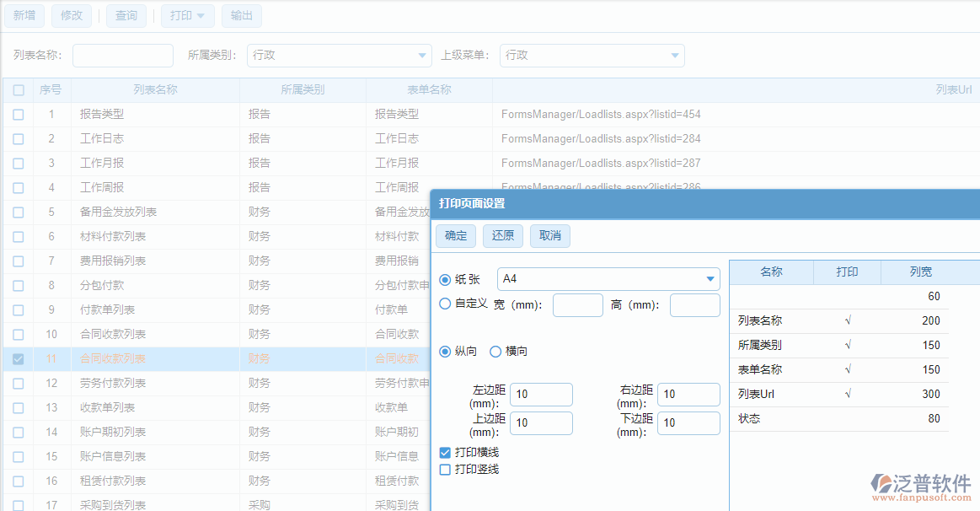Screen dimensions: 980x511
Task: Click the 修改 button on the toolbar
Action: [71, 15]
